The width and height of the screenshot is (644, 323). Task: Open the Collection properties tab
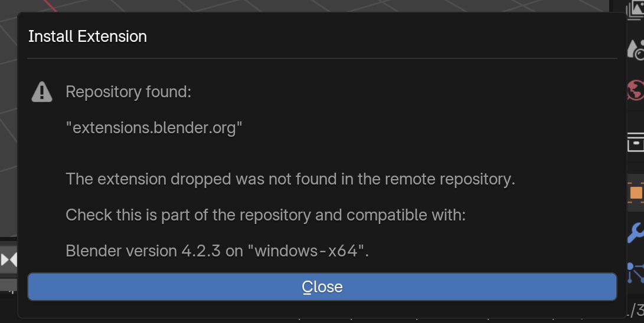tap(636, 141)
